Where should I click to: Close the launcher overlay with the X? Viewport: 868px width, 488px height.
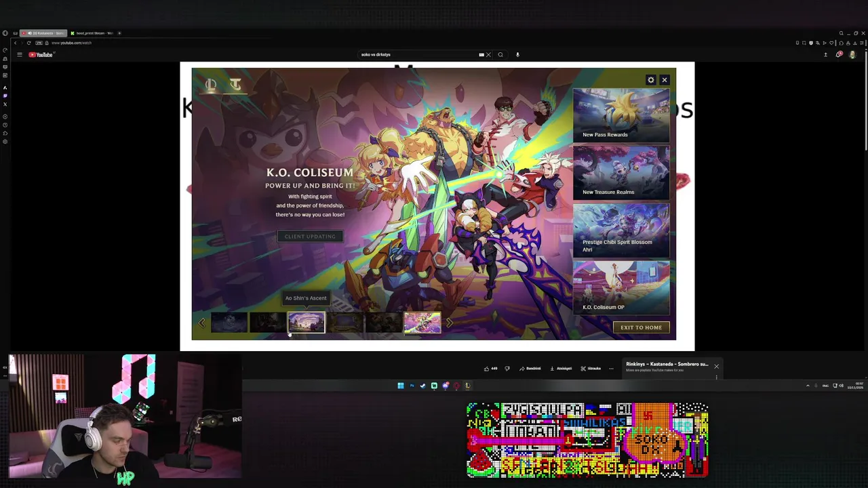(665, 80)
